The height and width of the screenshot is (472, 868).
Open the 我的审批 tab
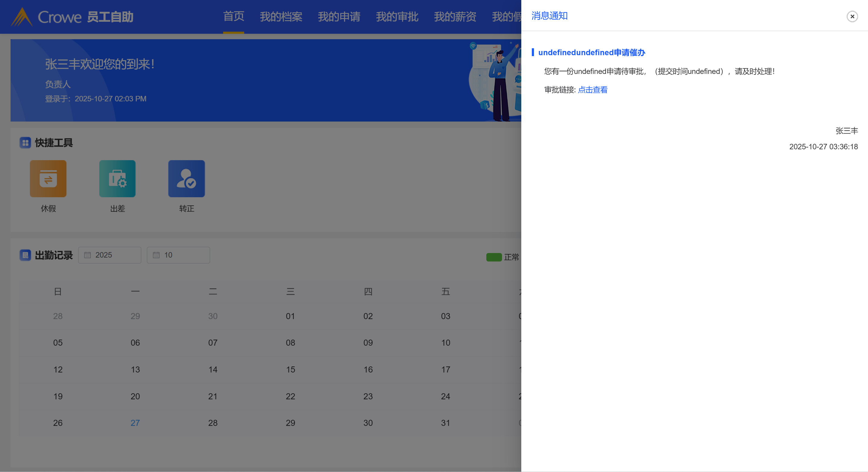point(397,17)
